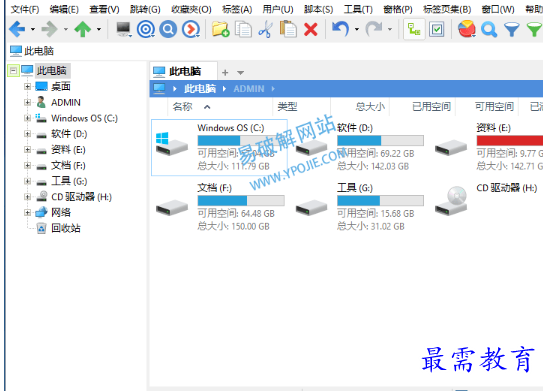This screenshot has height=391, width=543.
Task: Open the 编辑(E) menu
Action: [x=64, y=9]
